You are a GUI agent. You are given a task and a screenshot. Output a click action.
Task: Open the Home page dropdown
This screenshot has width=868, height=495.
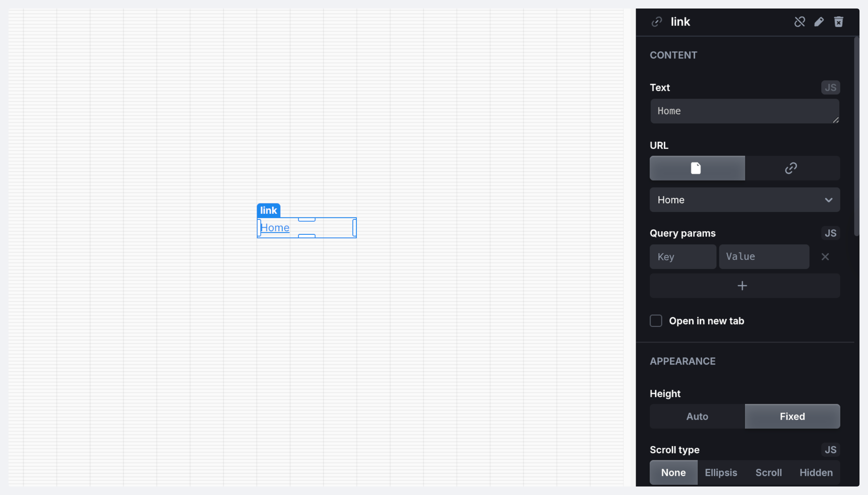point(744,200)
